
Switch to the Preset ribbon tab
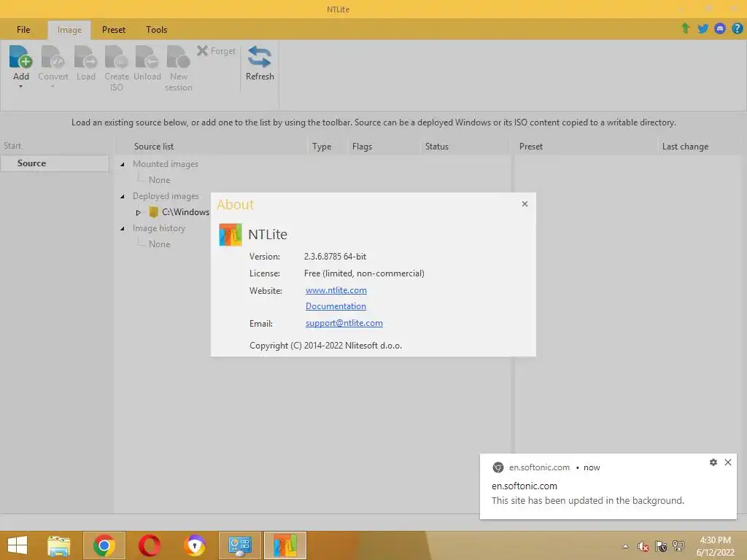point(113,29)
